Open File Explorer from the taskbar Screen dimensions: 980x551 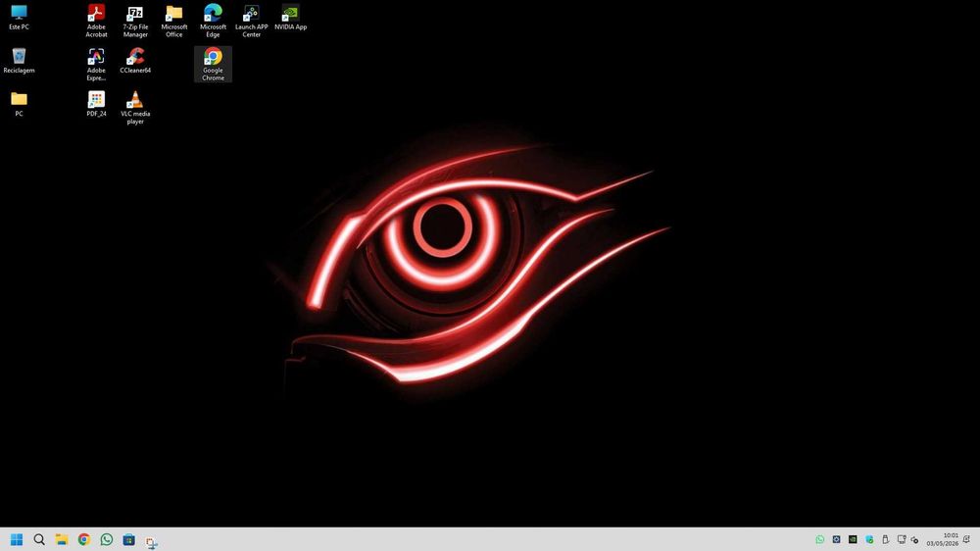point(61,539)
